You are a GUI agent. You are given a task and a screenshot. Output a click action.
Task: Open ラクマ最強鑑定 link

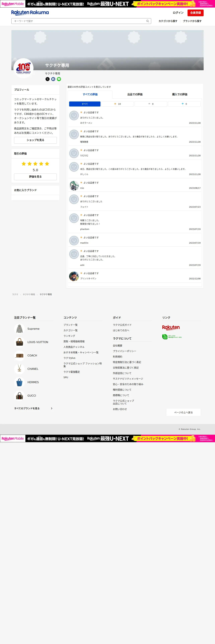[x=72, y=372]
